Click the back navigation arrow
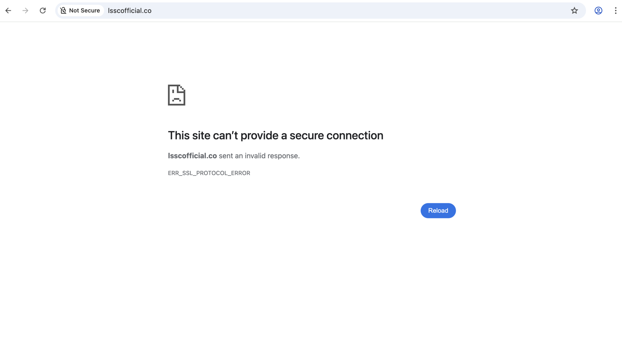 click(x=9, y=11)
